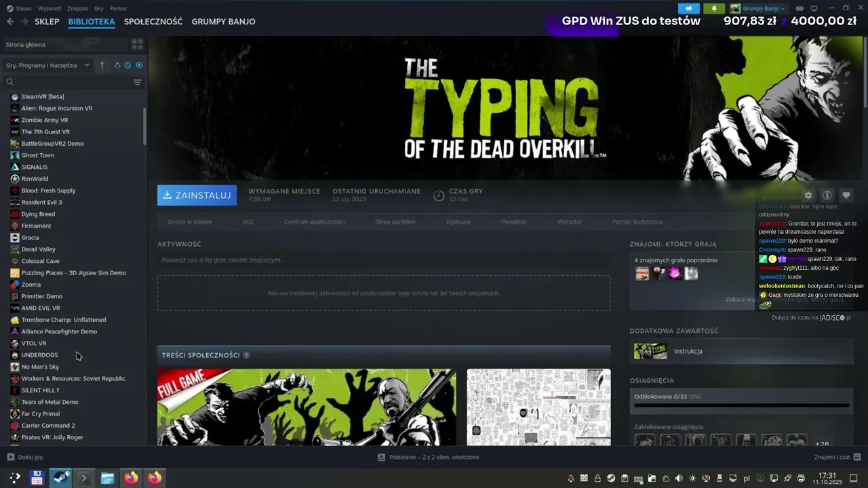Open the SKLEP store tab
868x488 pixels.
coord(47,22)
